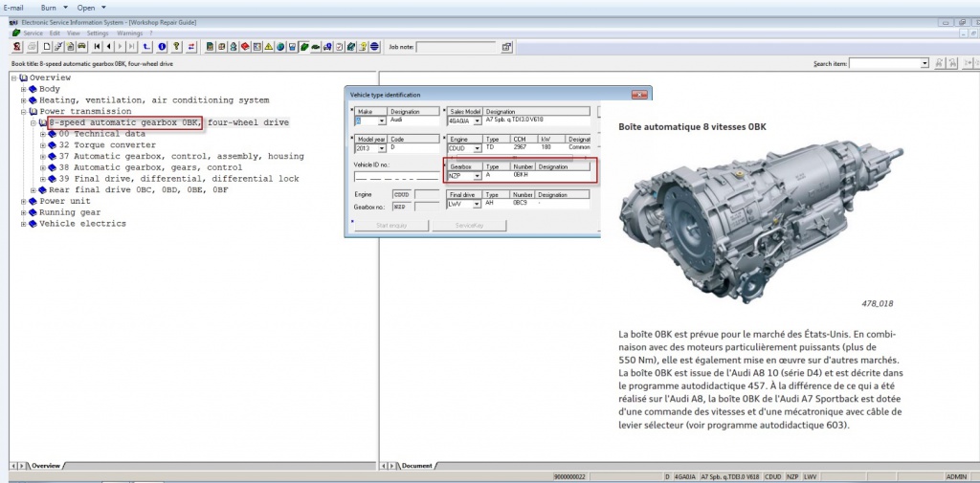Collapse the Power transmission tree node

tap(23, 112)
